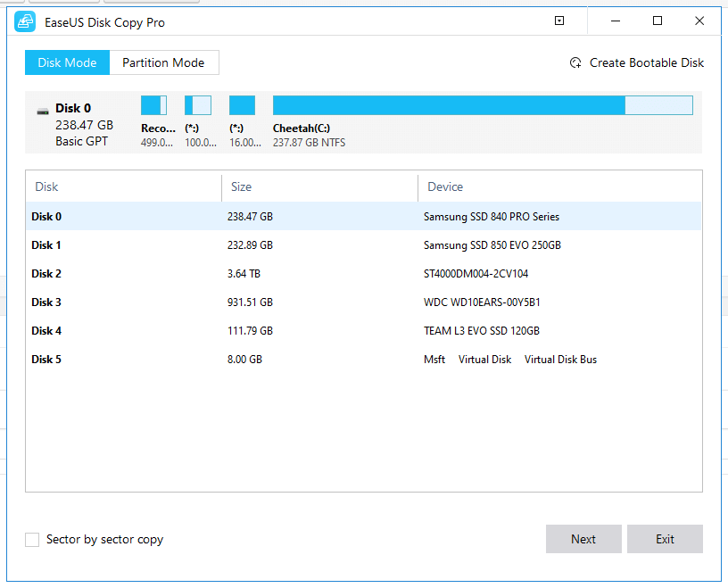Click the 111.79 GB size value
728x588 pixels.
pyautogui.click(x=250, y=331)
